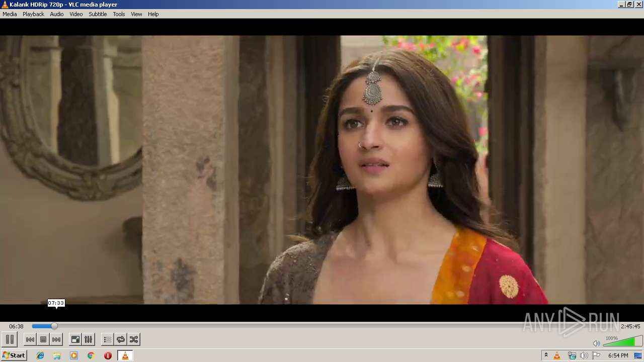Pause playback with the pause button
The width and height of the screenshot is (644, 362).
[x=10, y=339]
